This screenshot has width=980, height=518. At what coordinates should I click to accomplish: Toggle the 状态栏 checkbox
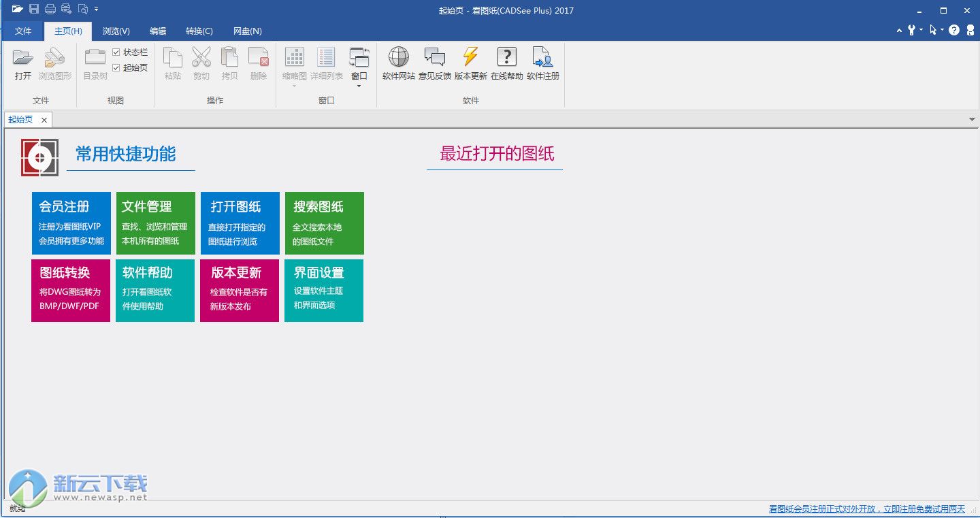coord(116,52)
